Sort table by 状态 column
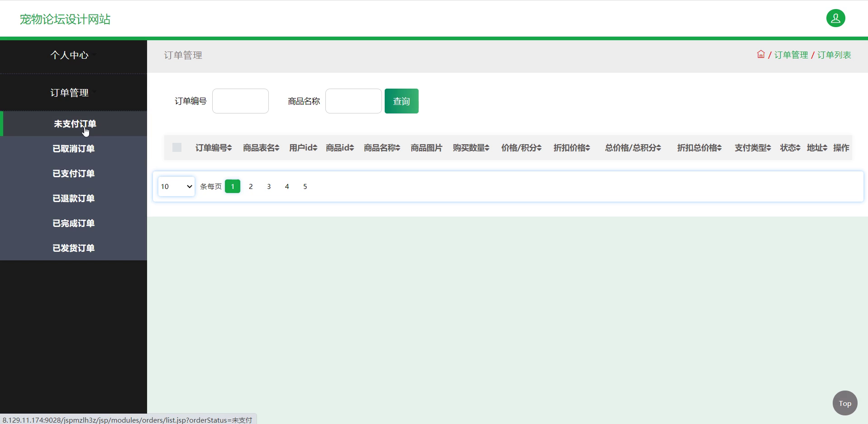Image resolution: width=868 pixels, height=424 pixels. point(790,147)
